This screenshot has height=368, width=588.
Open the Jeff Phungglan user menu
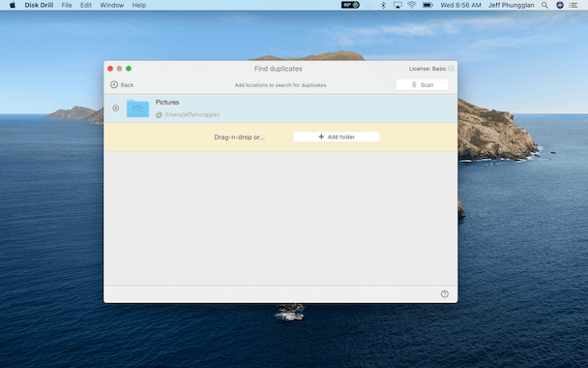point(511,5)
